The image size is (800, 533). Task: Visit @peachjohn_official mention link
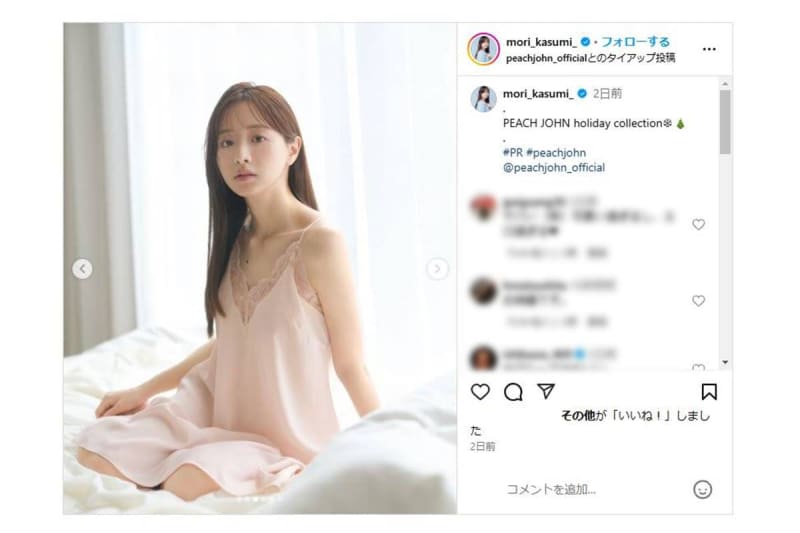(554, 168)
